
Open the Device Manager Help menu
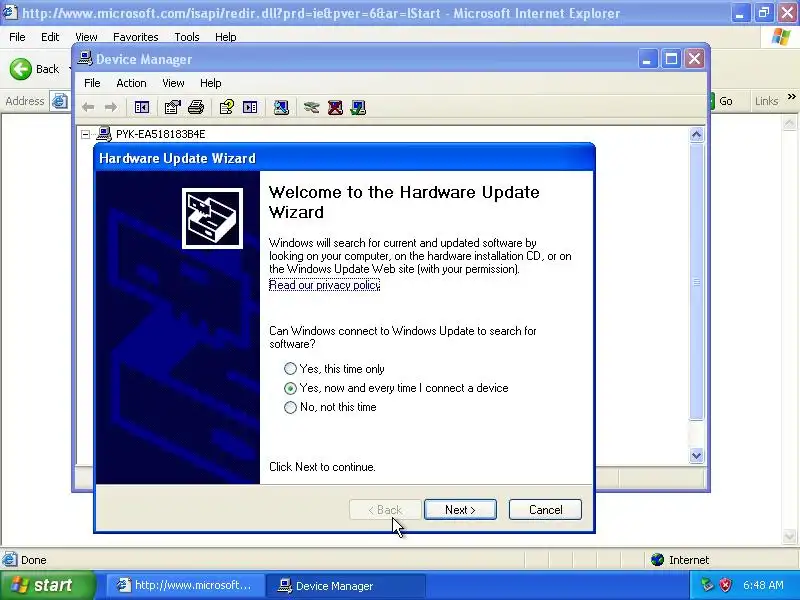211,83
